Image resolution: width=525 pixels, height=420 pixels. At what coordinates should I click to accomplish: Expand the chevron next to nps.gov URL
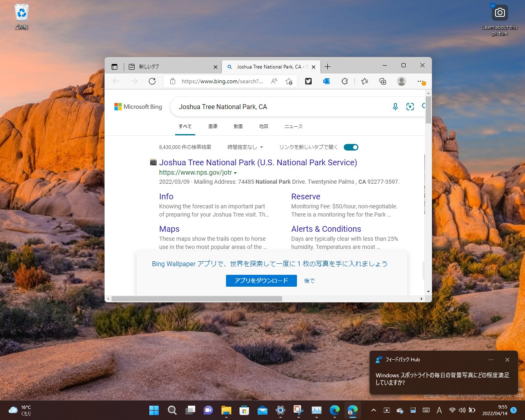235,173
